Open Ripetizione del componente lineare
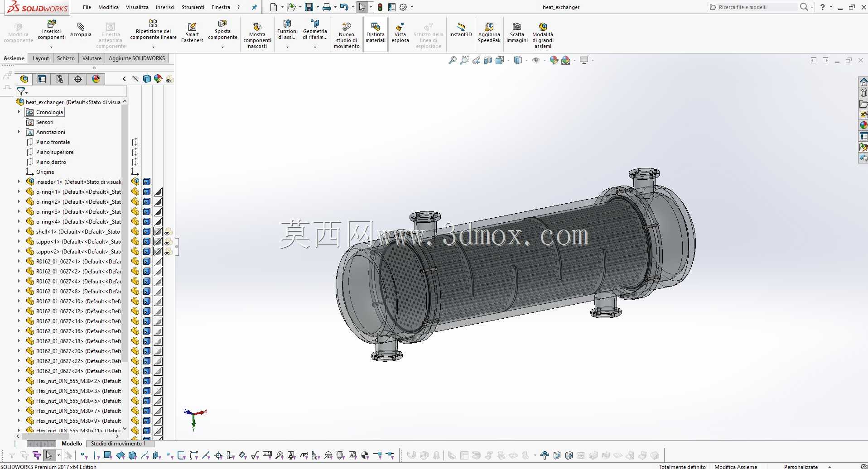 (x=153, y=30)
